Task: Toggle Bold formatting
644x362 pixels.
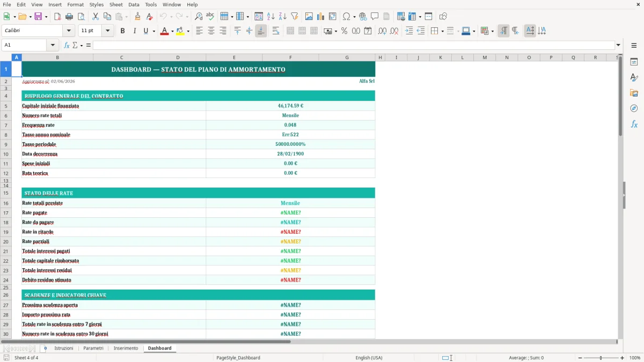Action: [x=122, y=31]
